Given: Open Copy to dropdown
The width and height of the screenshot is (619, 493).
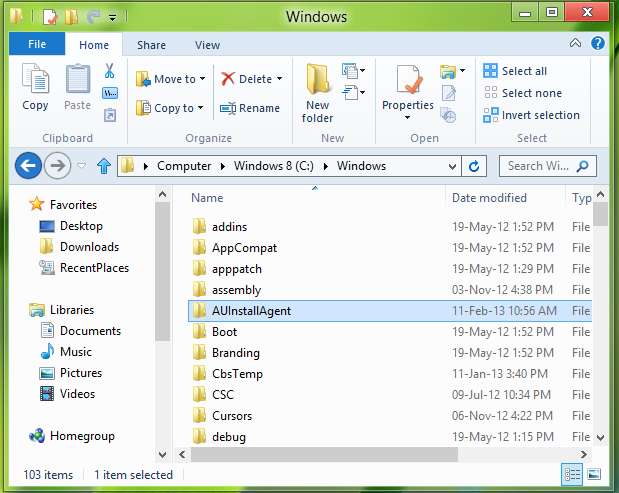Looking at the screenshot, I should (170, 108).
